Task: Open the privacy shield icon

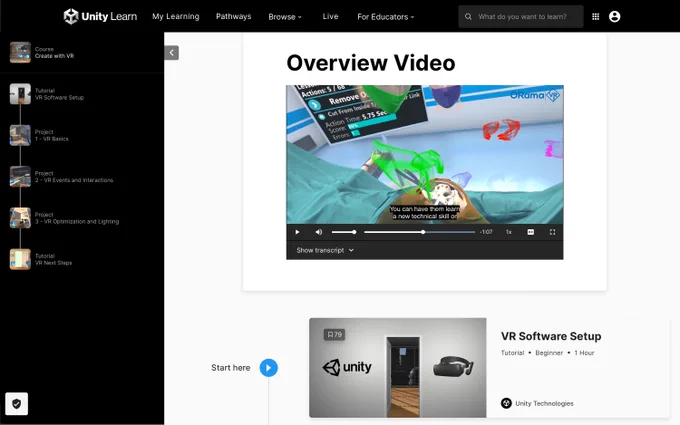Action: click(x=16, y=404)
